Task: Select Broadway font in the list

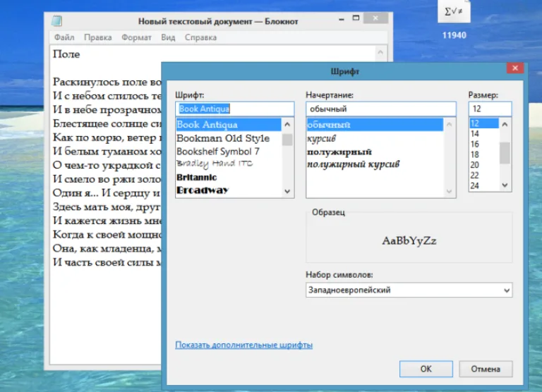Action: [229, 190]
